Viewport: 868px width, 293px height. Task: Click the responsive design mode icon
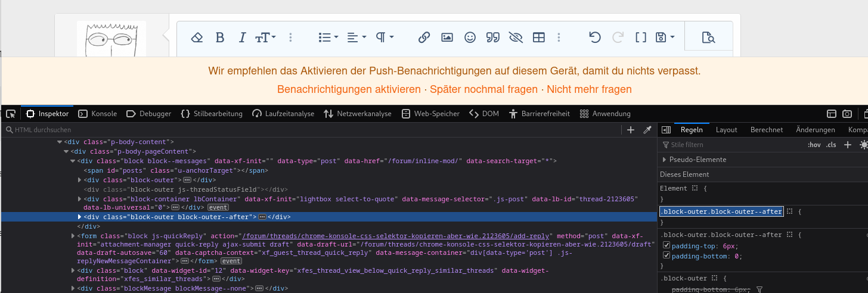point(832,114)
